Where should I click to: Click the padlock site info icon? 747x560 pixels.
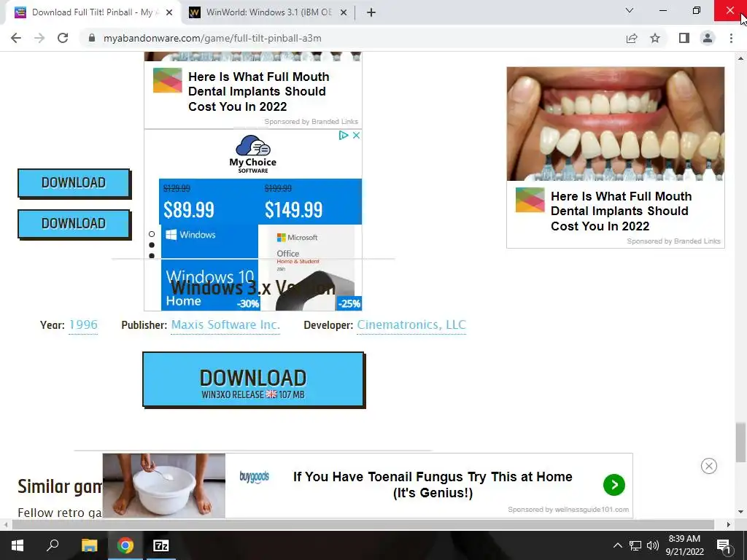click(92, 38)
